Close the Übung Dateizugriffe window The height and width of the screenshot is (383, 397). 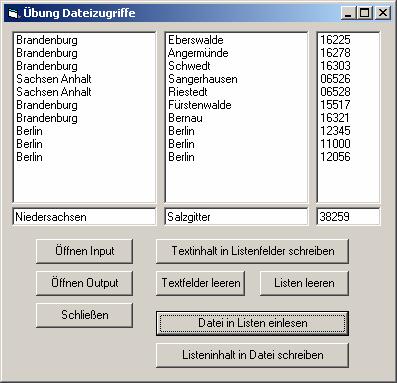click(x=383, y=13)
